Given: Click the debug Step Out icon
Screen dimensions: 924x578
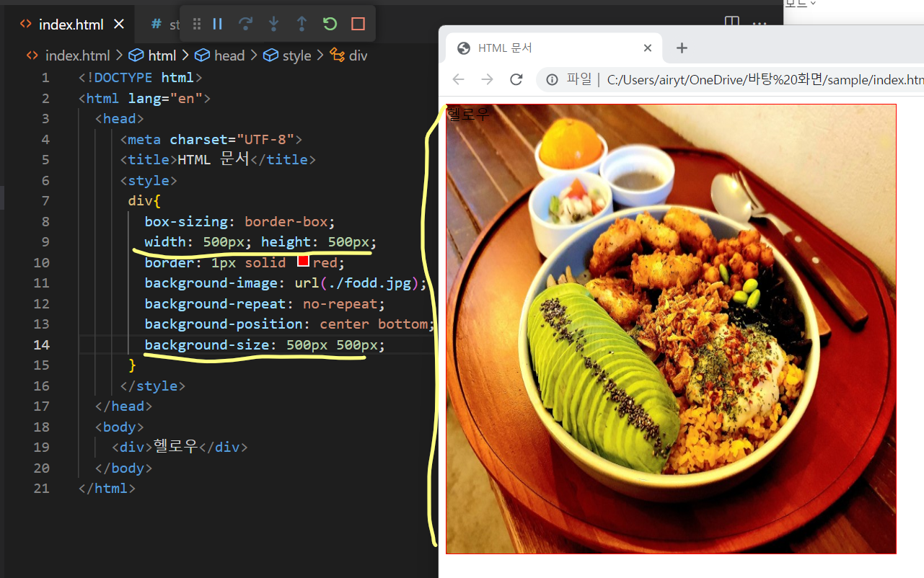Looking at the screenshot, I should coord(302,24).
